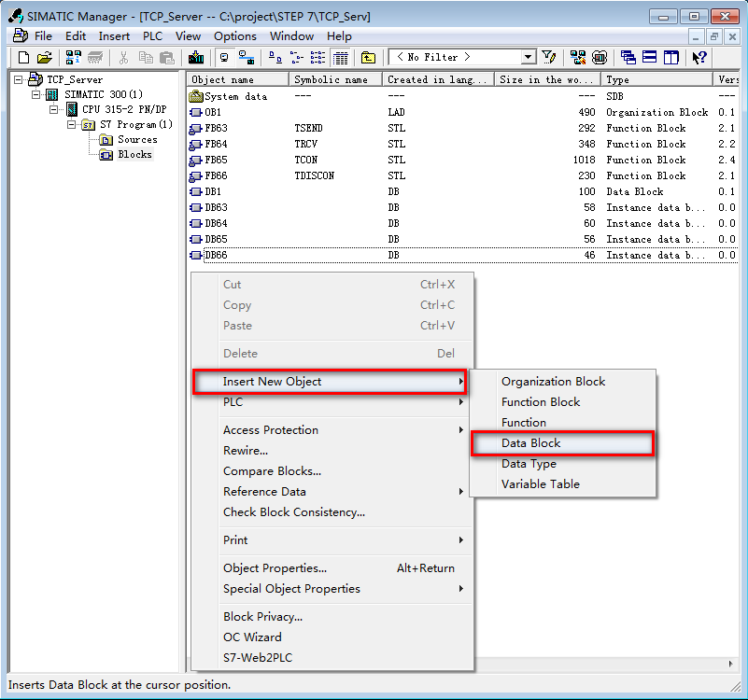Click the Edit Filter funnel icon
This screenshot has height=700, width=748.
(549, 58)
